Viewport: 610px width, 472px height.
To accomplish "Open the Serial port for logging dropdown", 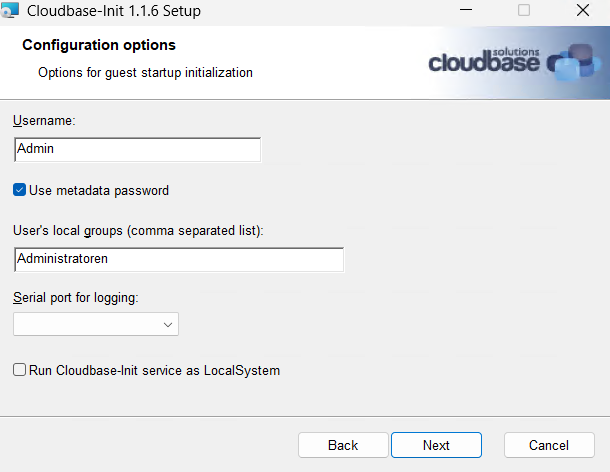I will (x=95, y=324).
